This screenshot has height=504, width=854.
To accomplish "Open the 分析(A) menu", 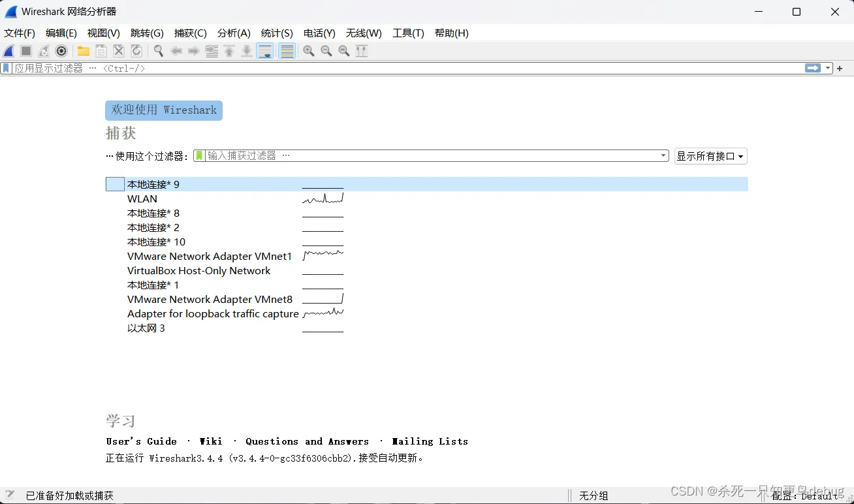I will 234,33.
